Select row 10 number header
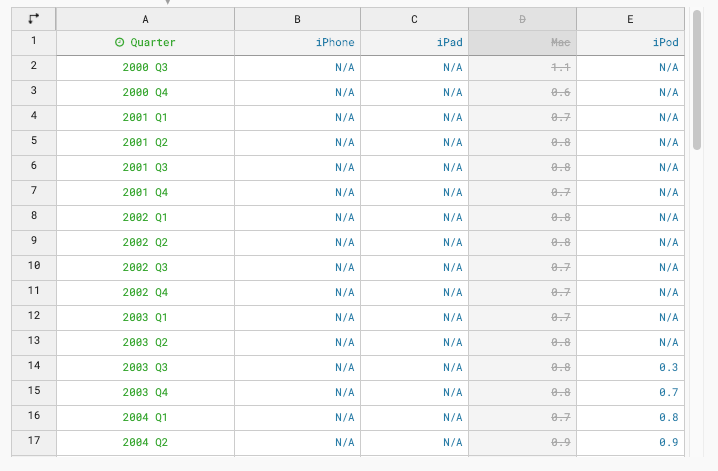 (x=34, y=267)
